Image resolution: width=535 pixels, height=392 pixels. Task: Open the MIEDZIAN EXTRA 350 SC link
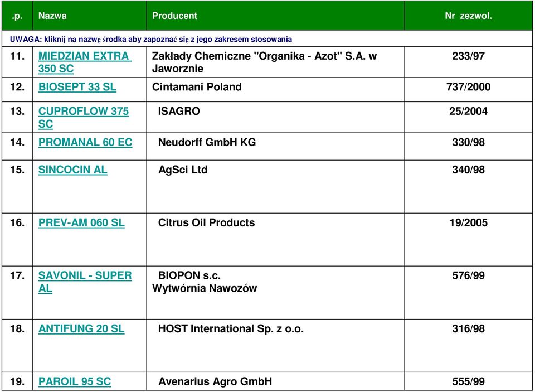point(85,62)
